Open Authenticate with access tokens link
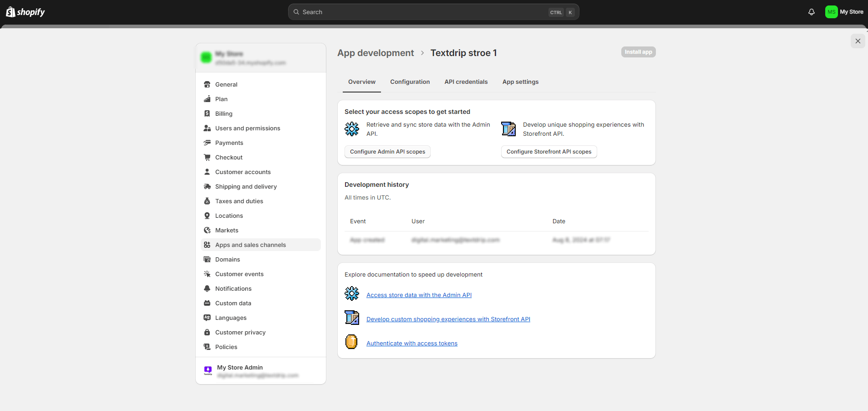 (411, 343)
